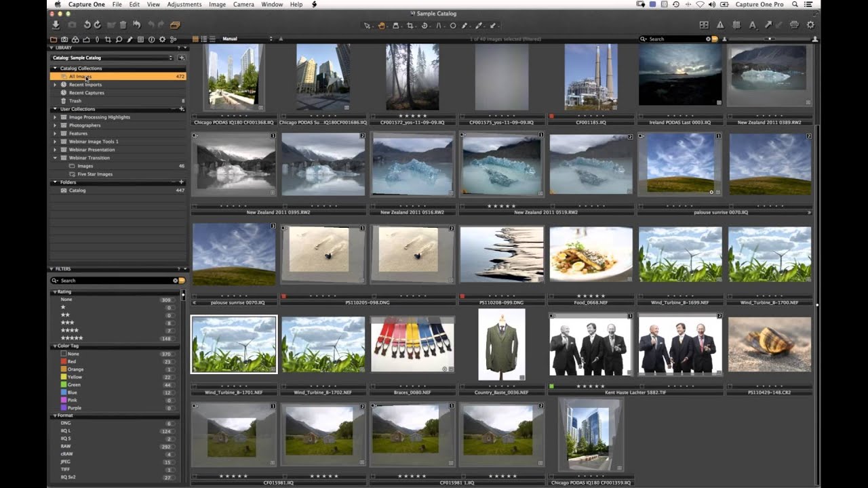This screenshot has height=488, width=868.
Task: Select the Food_0668.NEF thumbnail
Action: 591,254
